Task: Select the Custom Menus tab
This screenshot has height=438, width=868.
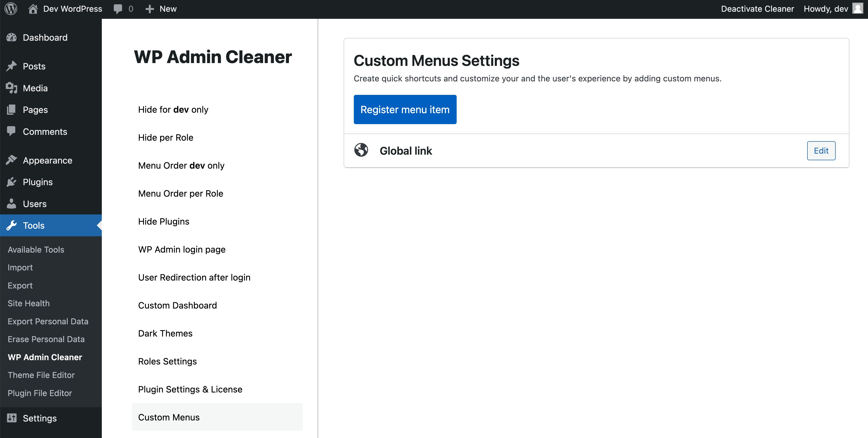Action: click(x=217, y=417)
